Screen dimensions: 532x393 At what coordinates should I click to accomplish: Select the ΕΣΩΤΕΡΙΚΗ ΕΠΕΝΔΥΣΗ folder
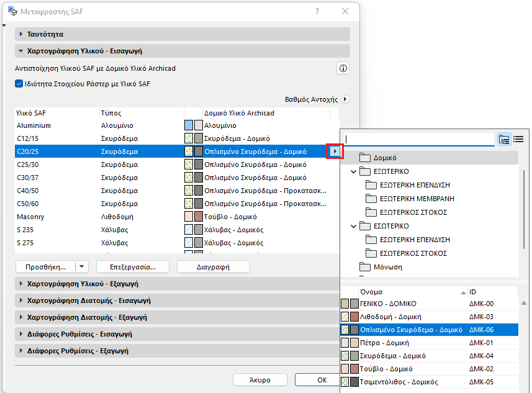coord(415,240)
